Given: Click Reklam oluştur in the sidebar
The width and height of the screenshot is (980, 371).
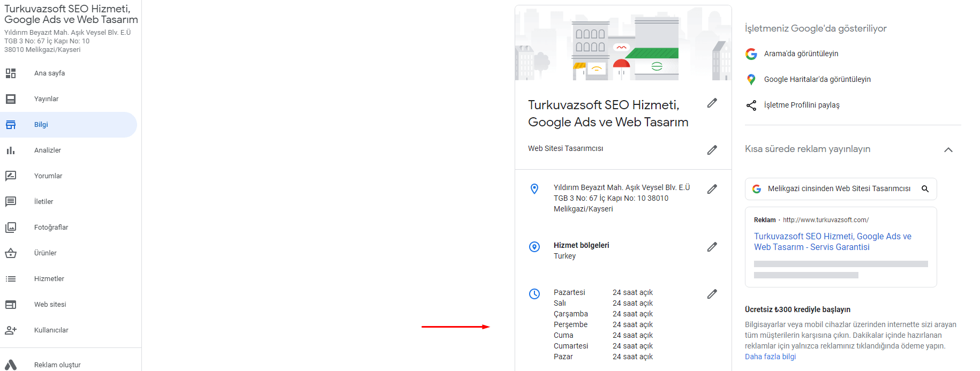Looking at the screenshot, I should point(57,365).
